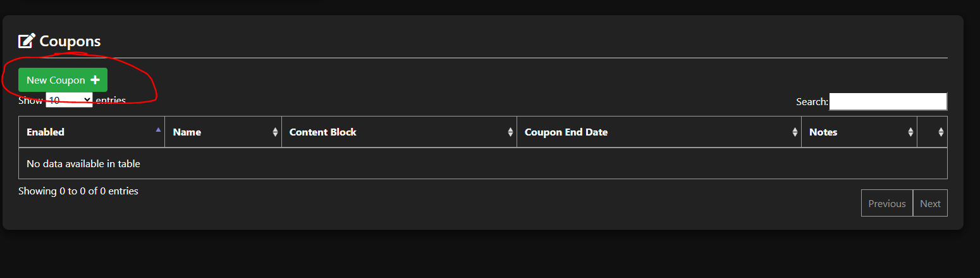
Task: Sort by Coupon End Date header text
Action: [566, 132]
